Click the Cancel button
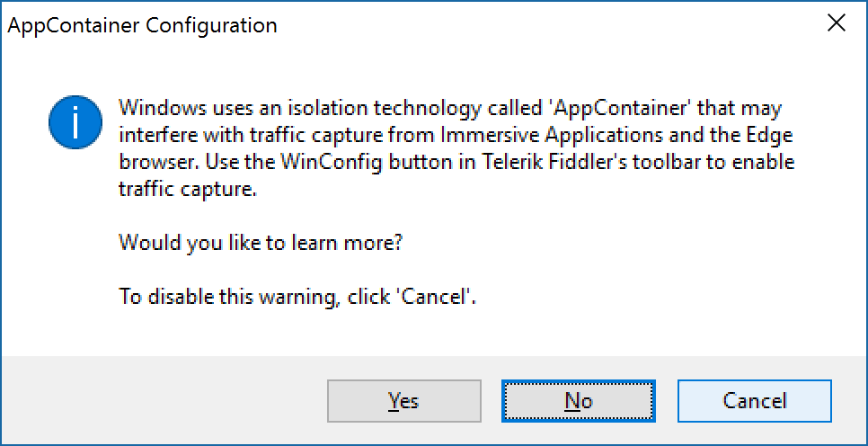 coord(754,400)
